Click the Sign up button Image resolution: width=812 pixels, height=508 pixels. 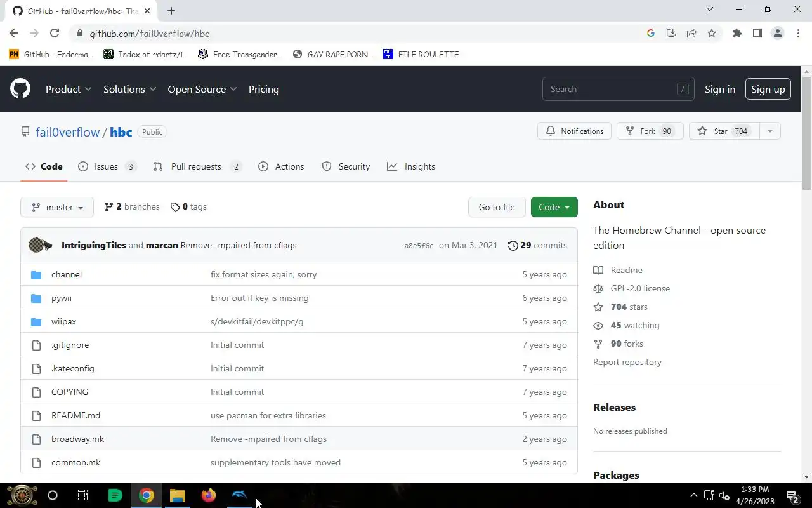(x=768, y=89)
